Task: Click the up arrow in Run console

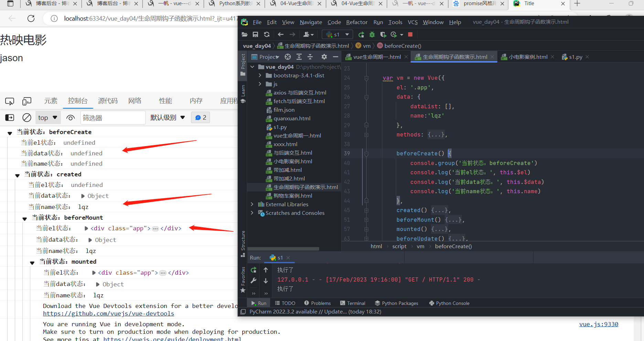Action: [x=266, y=270]
